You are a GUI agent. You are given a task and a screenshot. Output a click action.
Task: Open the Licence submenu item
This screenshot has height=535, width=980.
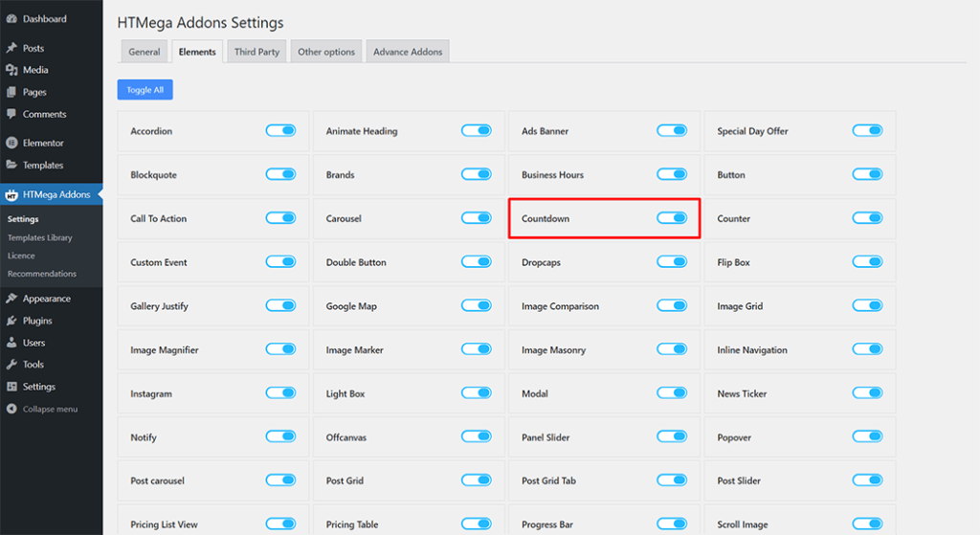pos(21,256)
